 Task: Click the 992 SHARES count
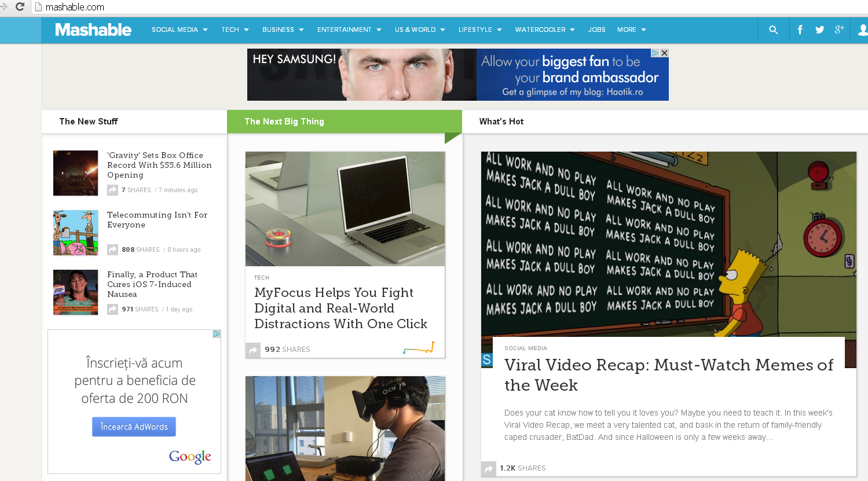click(288, 350)
